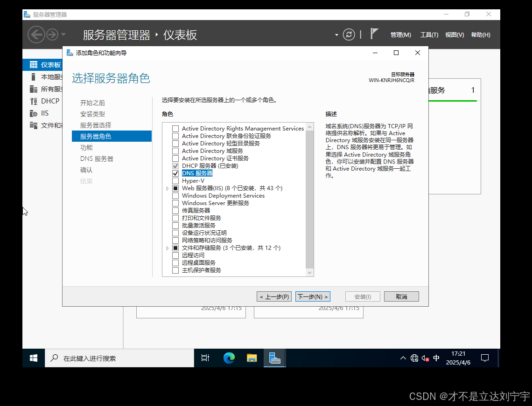The height and width of the screenshot is (406, 532).
Task: Check the Hyper-V role checkbox
Action: [175, 180]
